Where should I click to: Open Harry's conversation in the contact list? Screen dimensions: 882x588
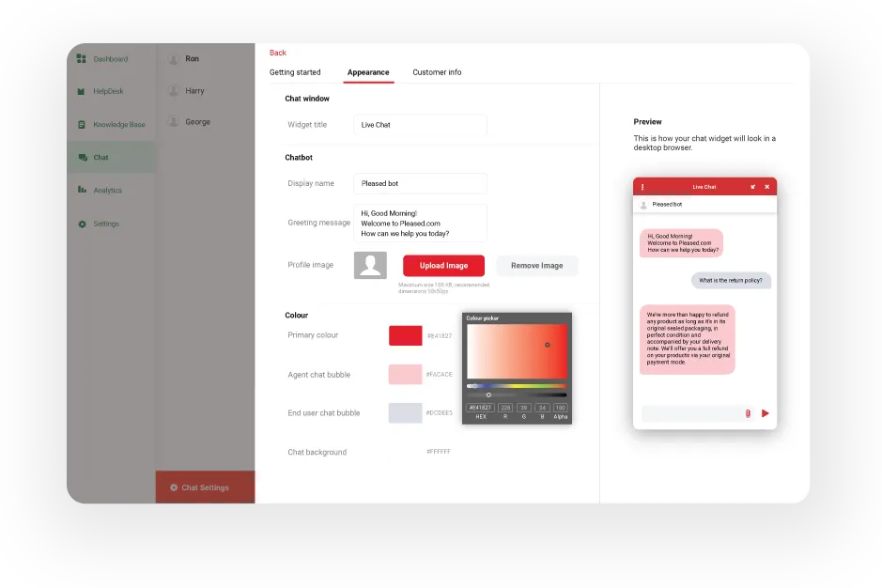(x=193, y=90)
